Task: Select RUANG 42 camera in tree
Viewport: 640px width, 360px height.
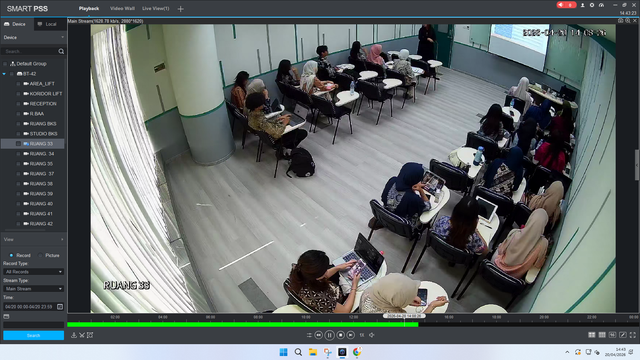Action: tap(41, 224)
